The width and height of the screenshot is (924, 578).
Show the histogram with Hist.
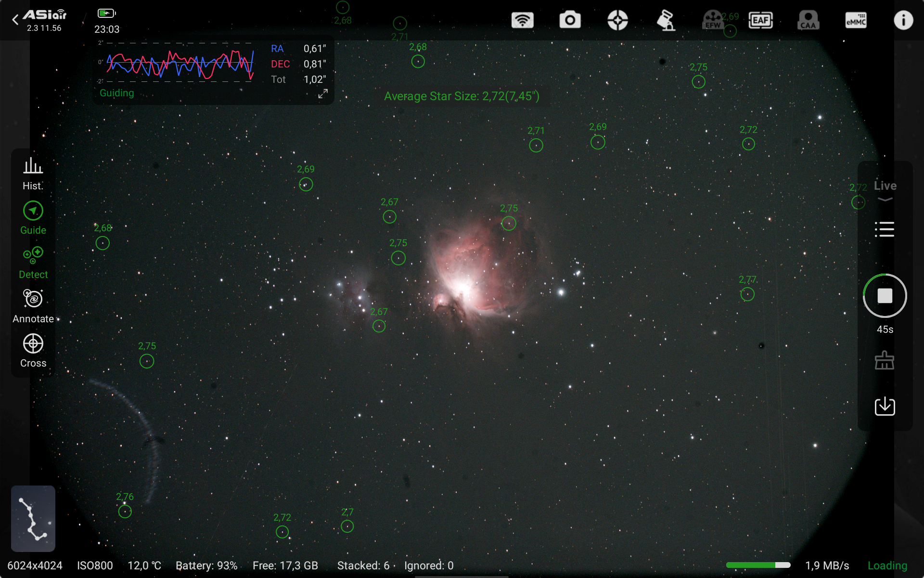[33, 174]
